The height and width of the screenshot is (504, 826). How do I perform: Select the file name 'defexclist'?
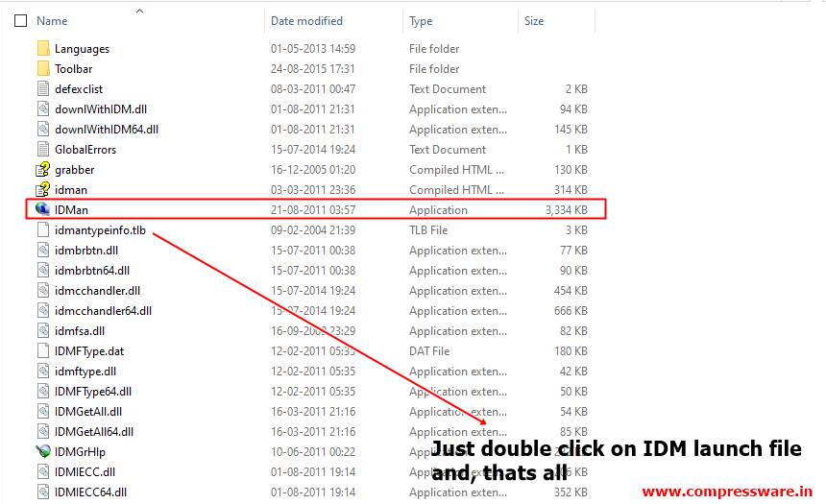tap(79, 89)
